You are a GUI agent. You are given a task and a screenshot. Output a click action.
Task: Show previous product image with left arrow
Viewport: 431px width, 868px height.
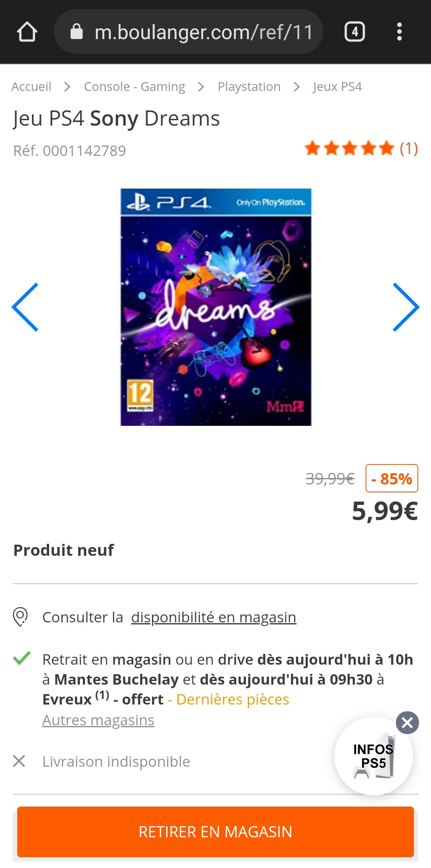click(x=25, y=307)
